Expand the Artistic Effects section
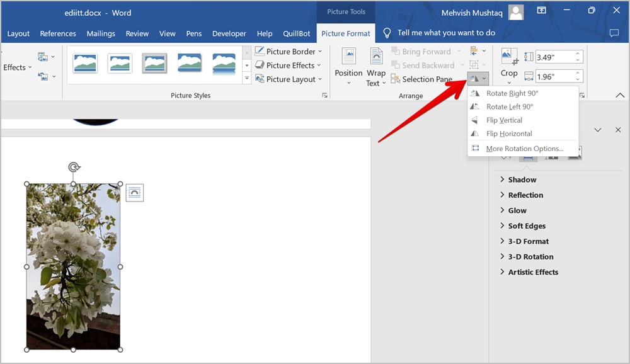 [x=532, y=272]
